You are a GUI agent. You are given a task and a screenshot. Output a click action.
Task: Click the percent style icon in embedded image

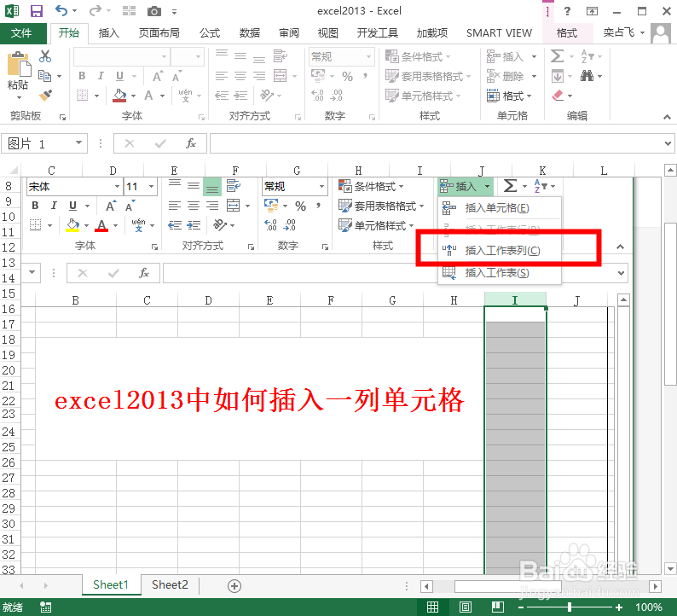tap(300, 206)
